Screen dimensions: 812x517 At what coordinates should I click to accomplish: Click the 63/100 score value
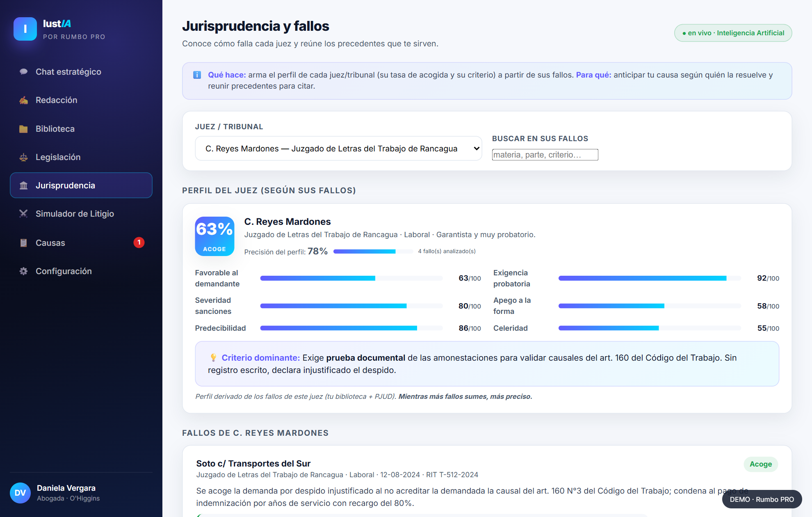pos(470,278)
